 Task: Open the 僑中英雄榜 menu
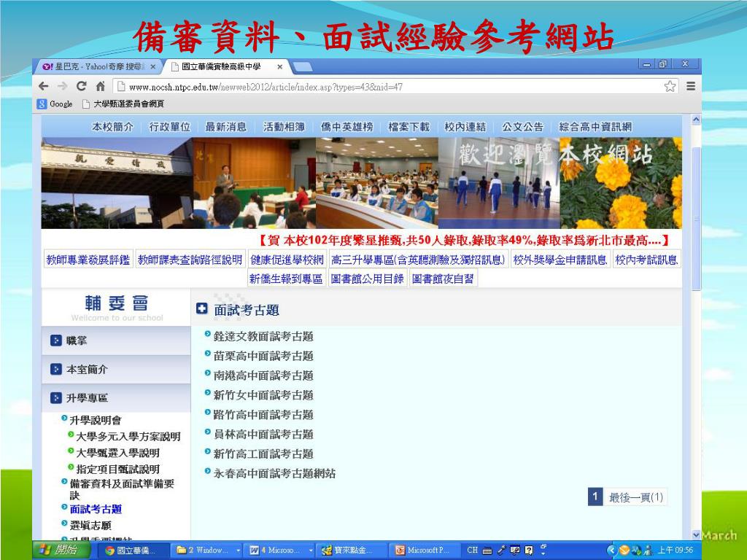[x=347, y=127]
